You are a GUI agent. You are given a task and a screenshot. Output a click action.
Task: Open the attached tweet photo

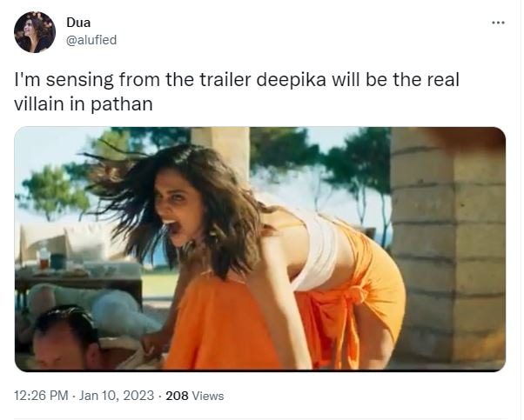tap(260, 249)
